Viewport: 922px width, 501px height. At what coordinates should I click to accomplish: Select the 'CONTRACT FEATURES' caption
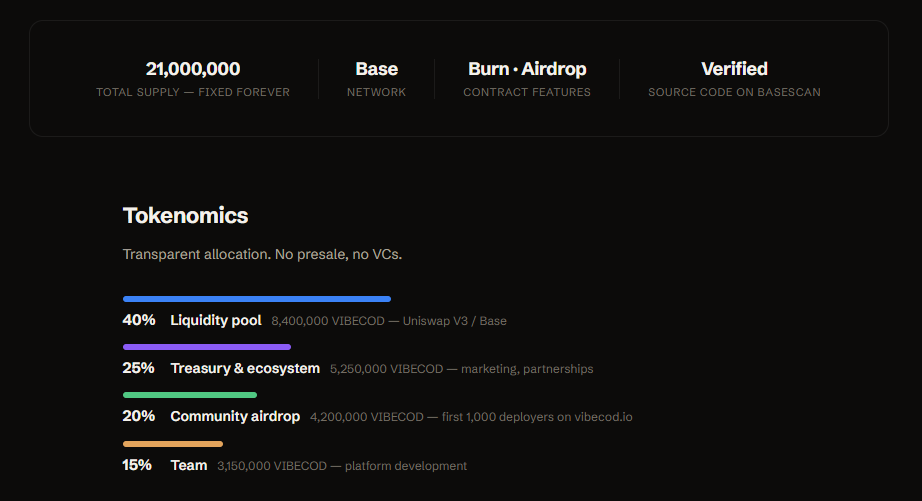click(527, 92)
